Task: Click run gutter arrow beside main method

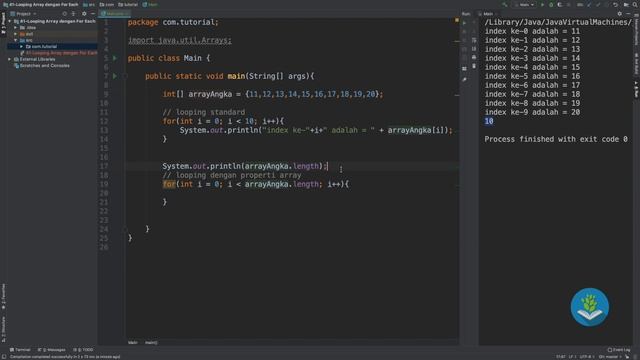Action: [x=115, y=76]
